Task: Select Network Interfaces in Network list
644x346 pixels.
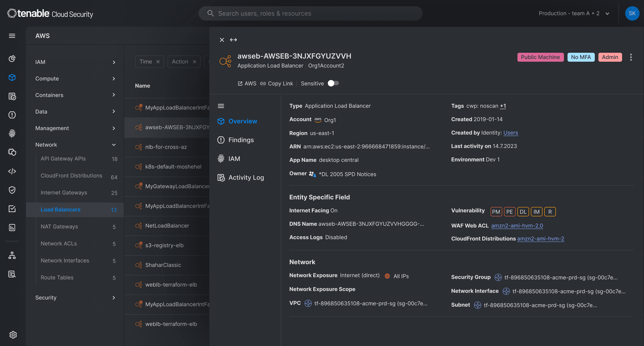Action: pyautogui.click(x=79, y=261)
